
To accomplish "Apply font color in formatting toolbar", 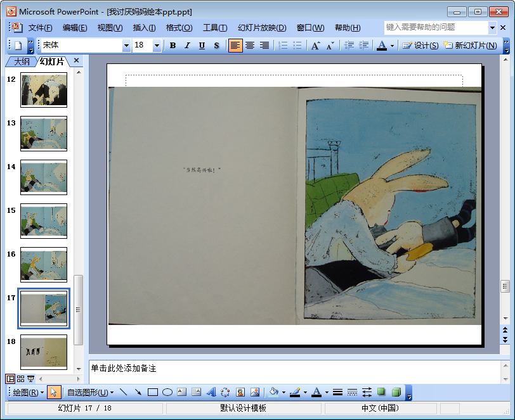I will coord(382,45).
